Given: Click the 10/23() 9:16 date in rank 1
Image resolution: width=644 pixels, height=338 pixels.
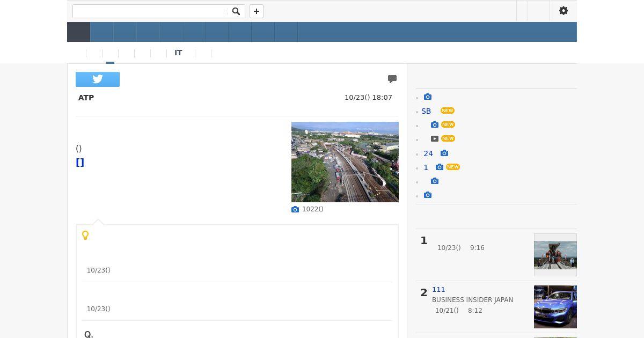Looking at the screenshot, I should coord(461,248).
